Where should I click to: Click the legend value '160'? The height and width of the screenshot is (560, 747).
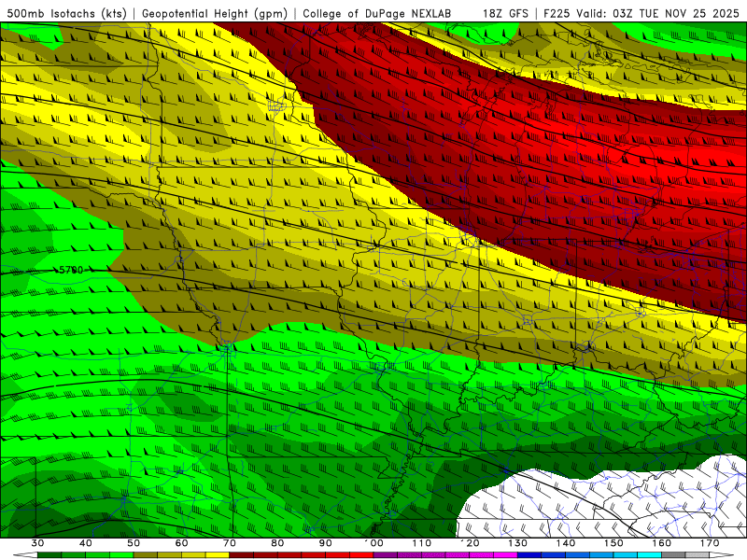tap(662, 543)
